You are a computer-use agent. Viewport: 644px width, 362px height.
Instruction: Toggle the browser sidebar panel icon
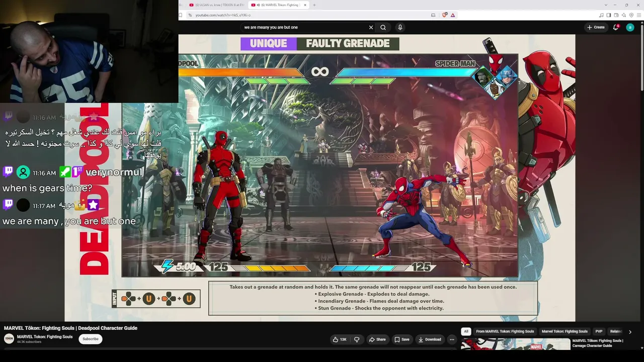[608, 15]
